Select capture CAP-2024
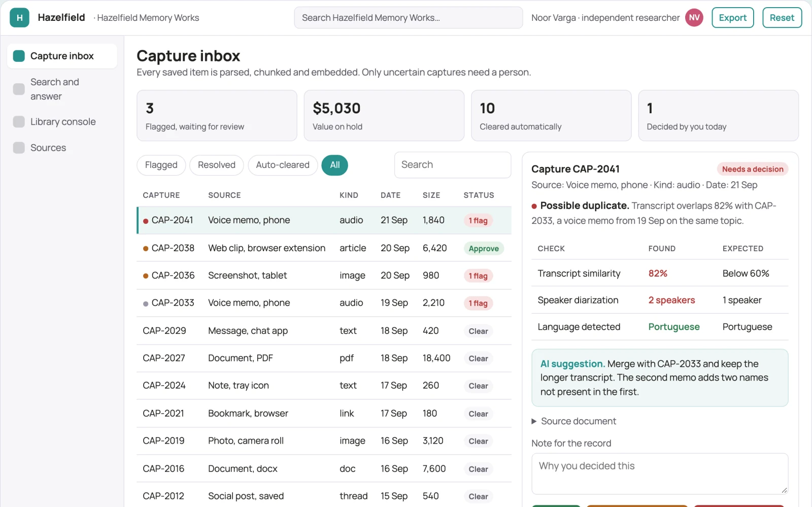This screenshot has height=507, width=812. point(324,386)
